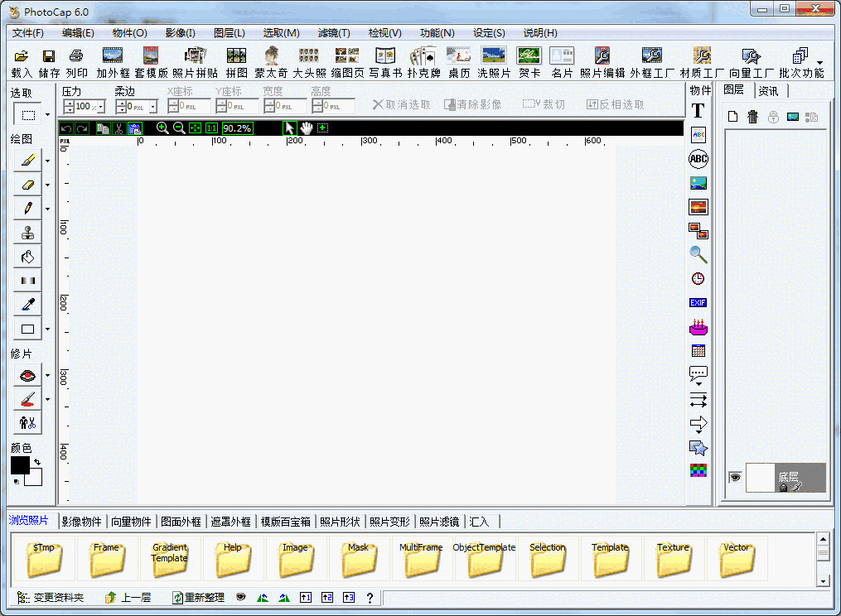Viewport: 841px width, 616px height.
Task: Click the 反相选取 button
Action: click(615, 104)
